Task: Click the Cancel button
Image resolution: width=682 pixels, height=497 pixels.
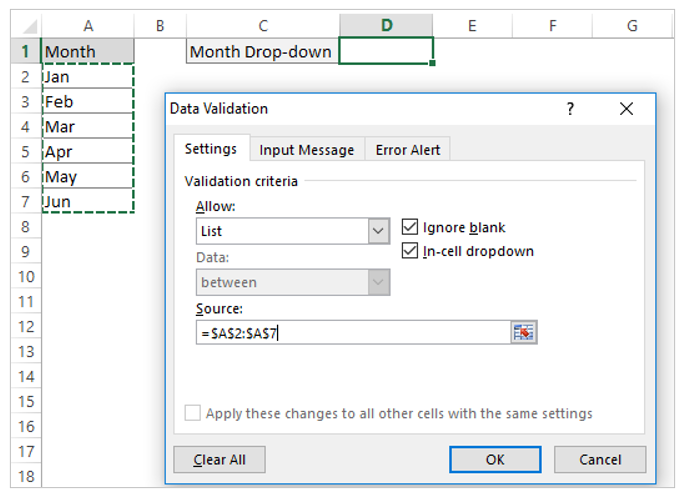Action: 600,460
